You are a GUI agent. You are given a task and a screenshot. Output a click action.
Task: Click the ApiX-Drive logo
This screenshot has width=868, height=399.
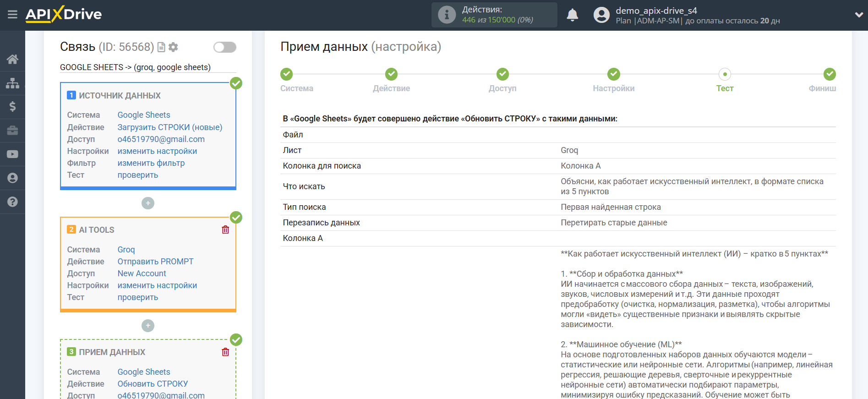tap(64, 14)
